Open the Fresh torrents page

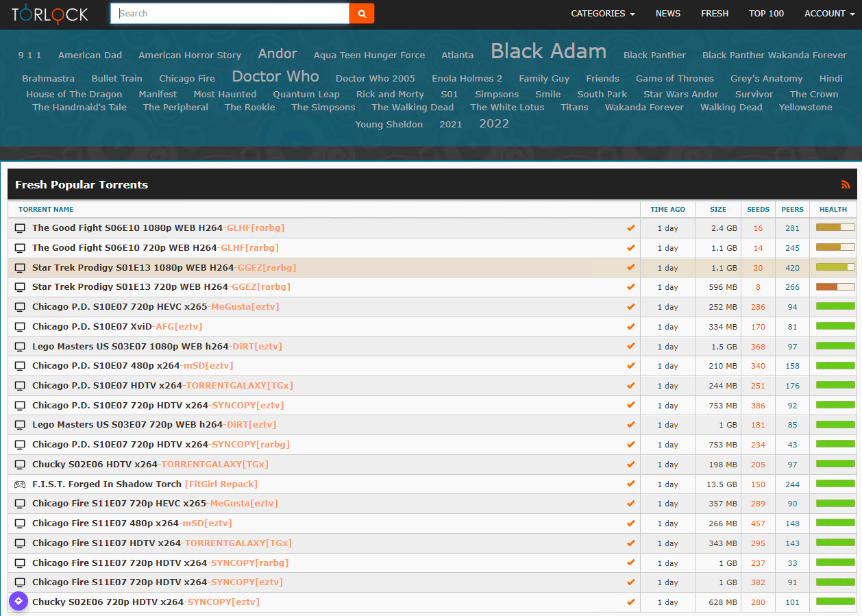[x=715, y=13]
